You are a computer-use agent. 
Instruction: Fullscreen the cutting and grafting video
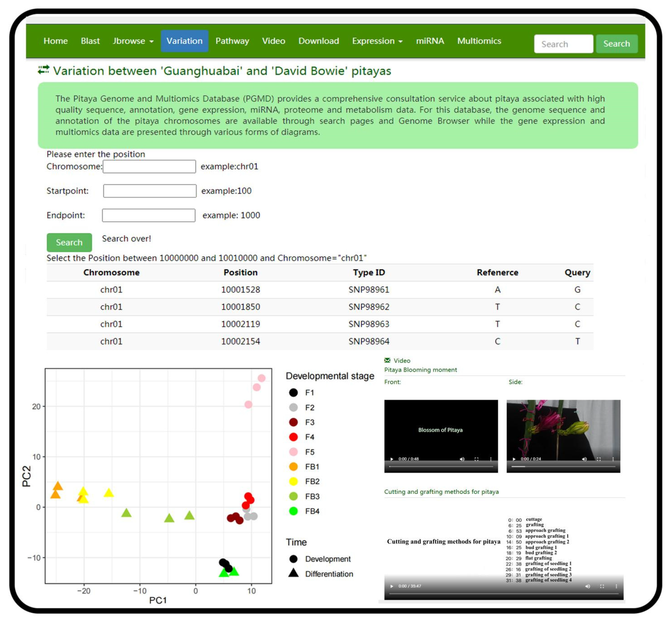point(602,586)
